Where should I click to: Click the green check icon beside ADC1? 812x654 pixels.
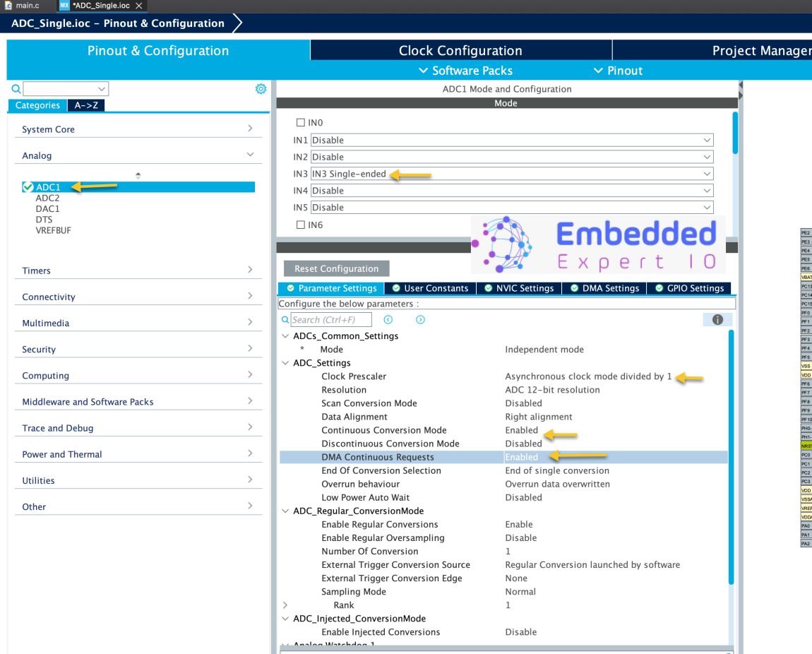click(x=28, y=187)
